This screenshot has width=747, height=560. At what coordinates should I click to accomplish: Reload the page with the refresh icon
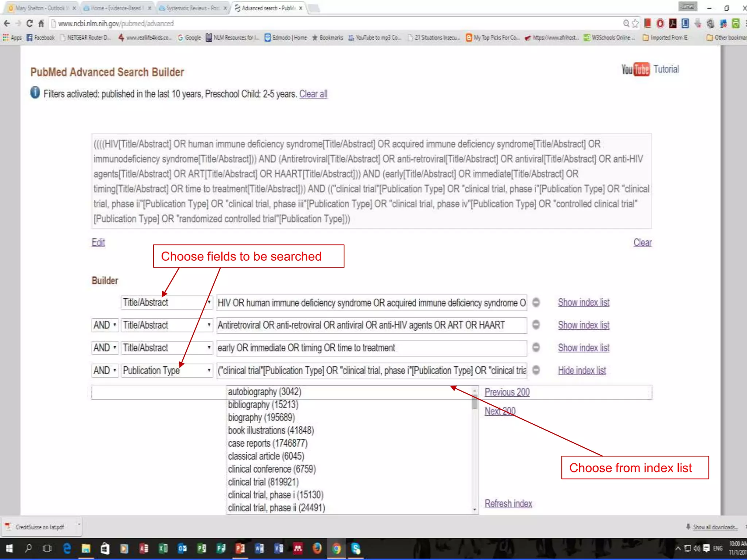(x=30, y=24)
